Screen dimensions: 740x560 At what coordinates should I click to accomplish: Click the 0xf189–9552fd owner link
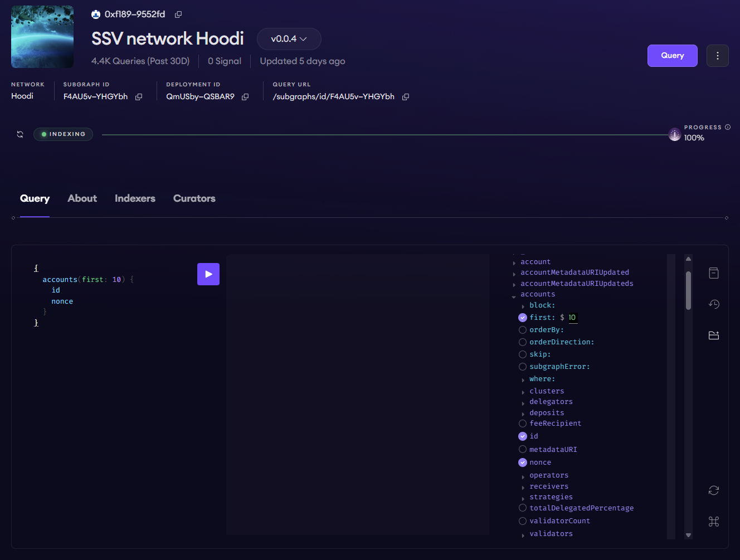135,14
